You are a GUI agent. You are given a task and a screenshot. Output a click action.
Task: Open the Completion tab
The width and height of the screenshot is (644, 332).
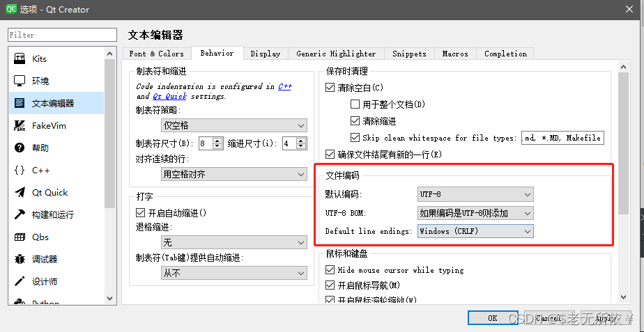(505, 54)
